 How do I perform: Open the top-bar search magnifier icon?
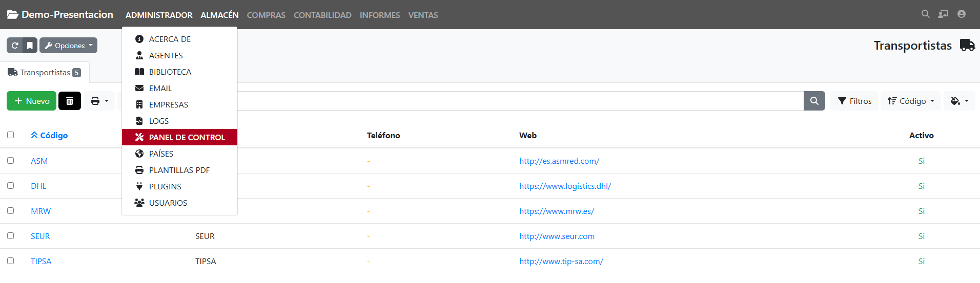925,14
